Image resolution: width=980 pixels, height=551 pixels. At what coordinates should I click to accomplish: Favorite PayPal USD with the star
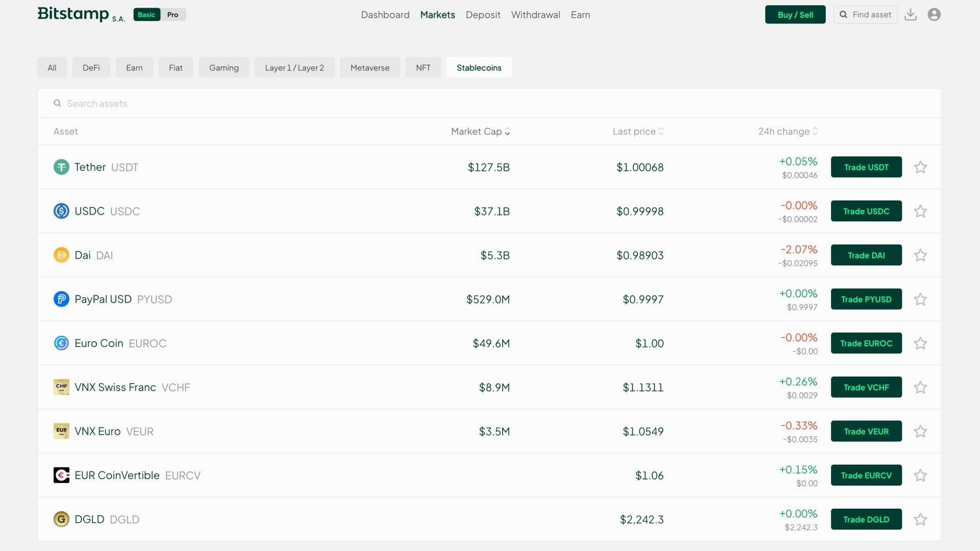pos(920,299)
